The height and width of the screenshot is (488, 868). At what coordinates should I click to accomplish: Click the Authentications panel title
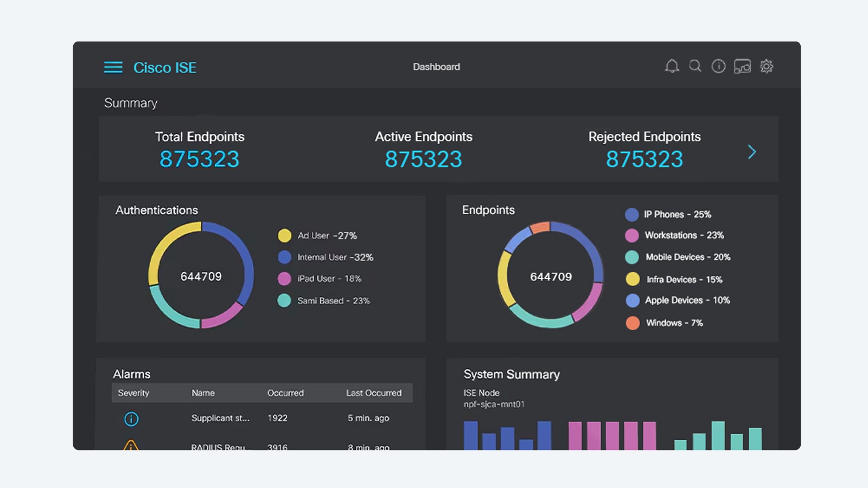(x=157, y=210)
